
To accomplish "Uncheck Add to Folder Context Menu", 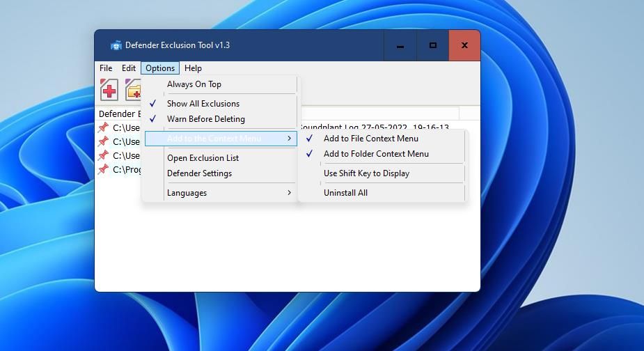I will [x=383, y=154].
